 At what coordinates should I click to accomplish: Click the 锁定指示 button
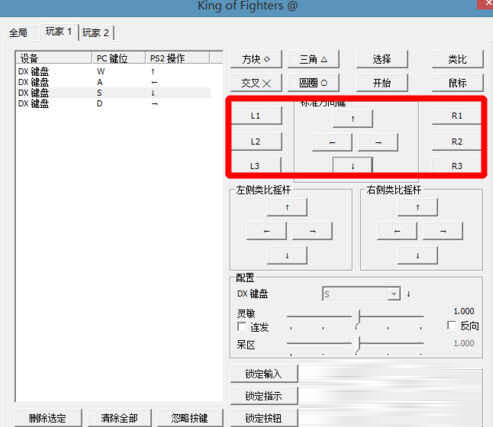coord(264,396)
